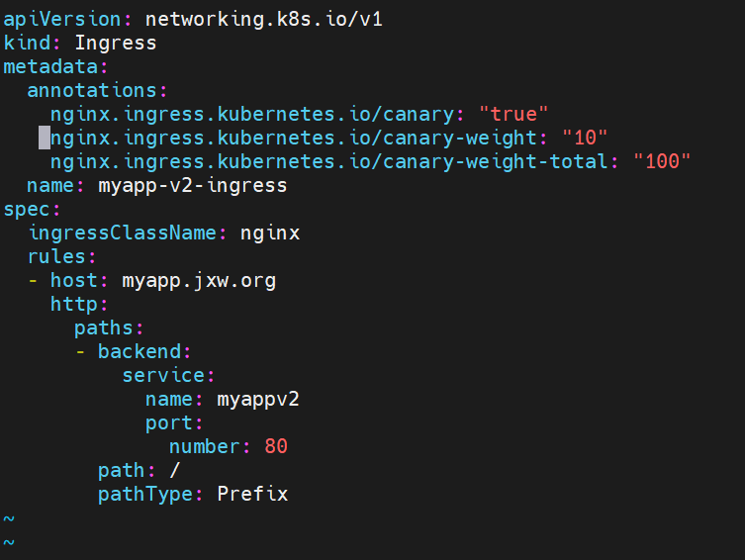Click the metadata key
Screen dimensions: 745x560
(50, 67)
